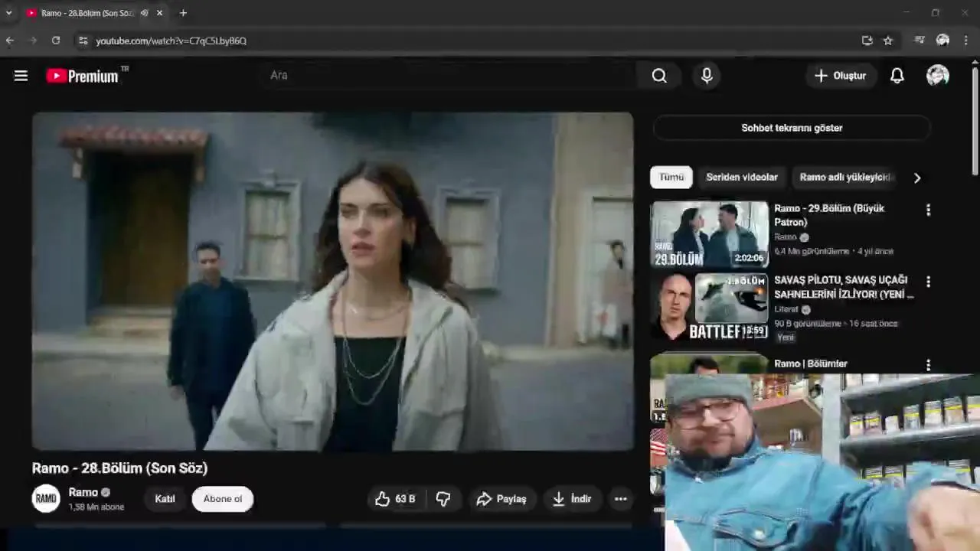Download the video via İndir

572,499
